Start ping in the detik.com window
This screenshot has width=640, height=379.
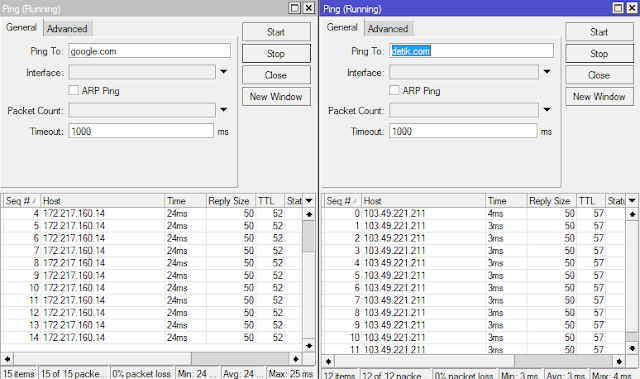599,32
